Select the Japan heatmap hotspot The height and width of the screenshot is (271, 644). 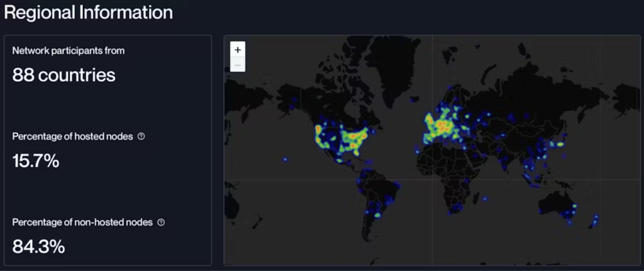[x=559, y=144]
